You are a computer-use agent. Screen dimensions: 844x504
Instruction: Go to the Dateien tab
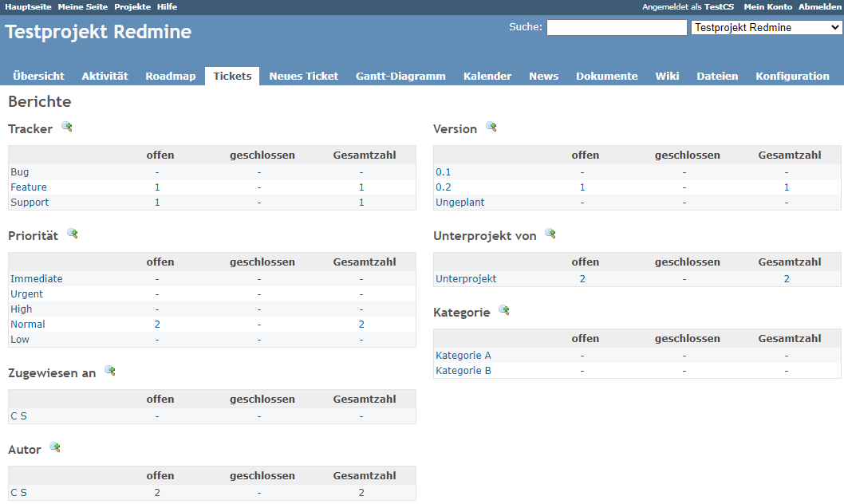point(717,77)
